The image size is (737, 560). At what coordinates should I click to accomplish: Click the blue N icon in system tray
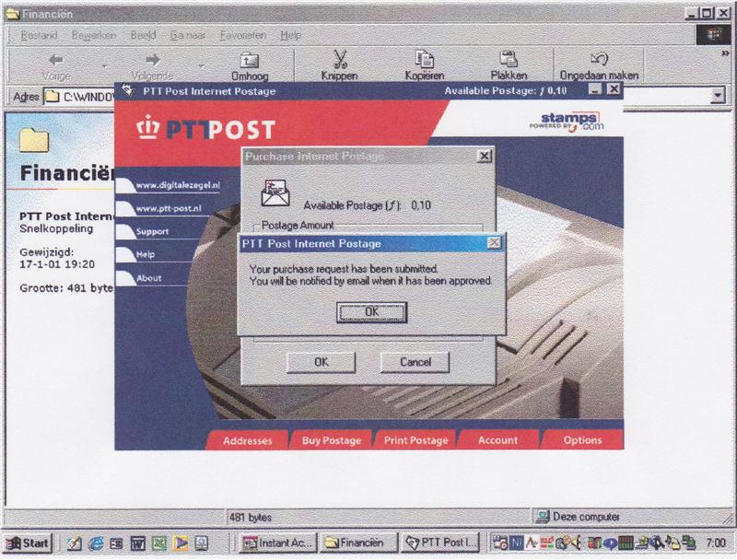[516, 543]
